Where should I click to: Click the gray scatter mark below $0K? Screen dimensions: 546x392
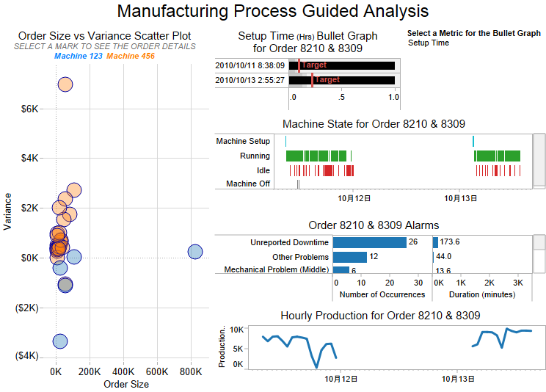(65, 285)
